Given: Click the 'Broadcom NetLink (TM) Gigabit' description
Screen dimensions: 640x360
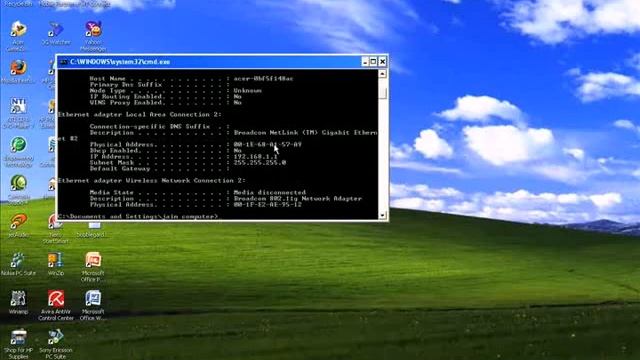Looking at the screenshot, I should coord(305,133).
